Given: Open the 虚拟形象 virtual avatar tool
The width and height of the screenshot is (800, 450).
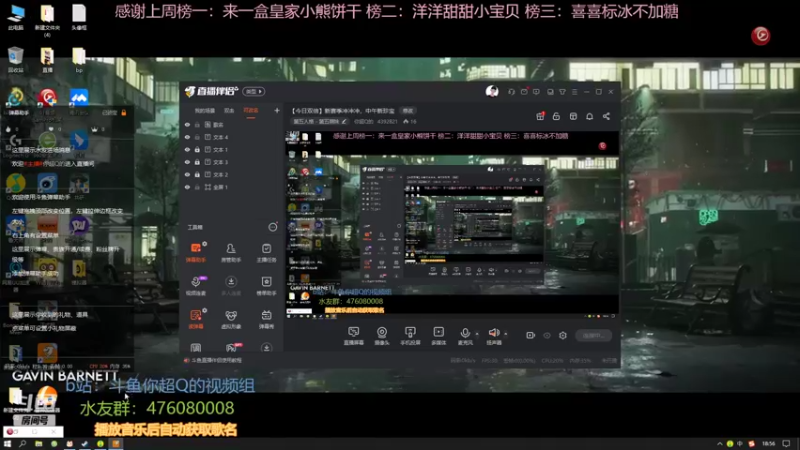Looking at the screenshot, I should coord(231,318).
